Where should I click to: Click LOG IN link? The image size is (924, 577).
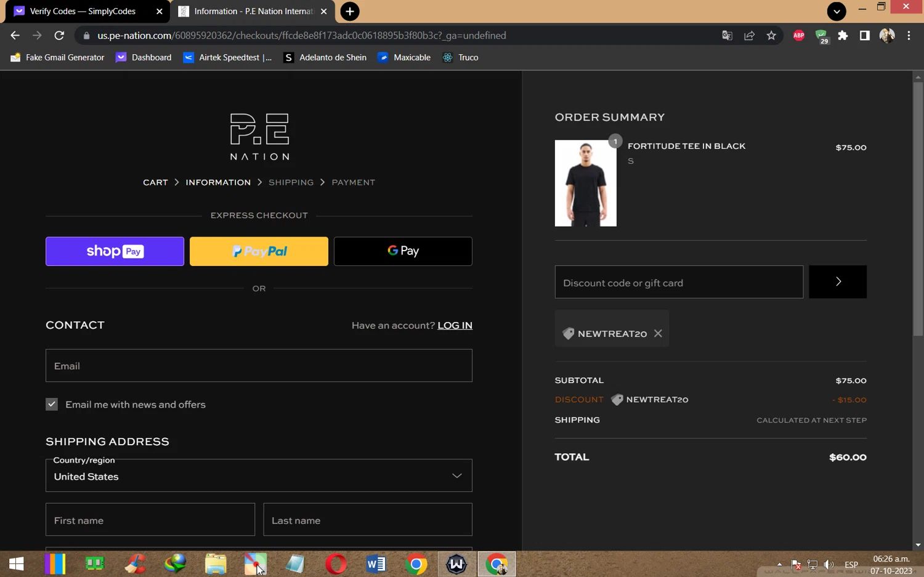point(455,325)
